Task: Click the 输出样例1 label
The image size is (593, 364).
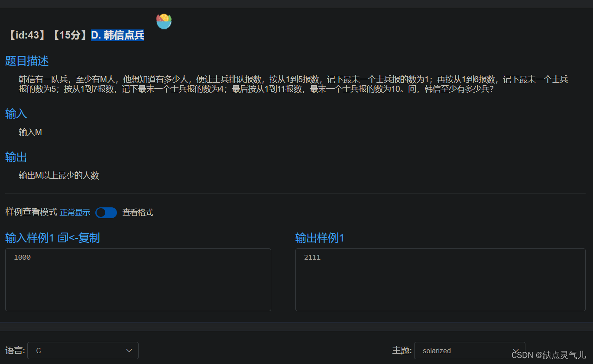Action: (319, 238)
